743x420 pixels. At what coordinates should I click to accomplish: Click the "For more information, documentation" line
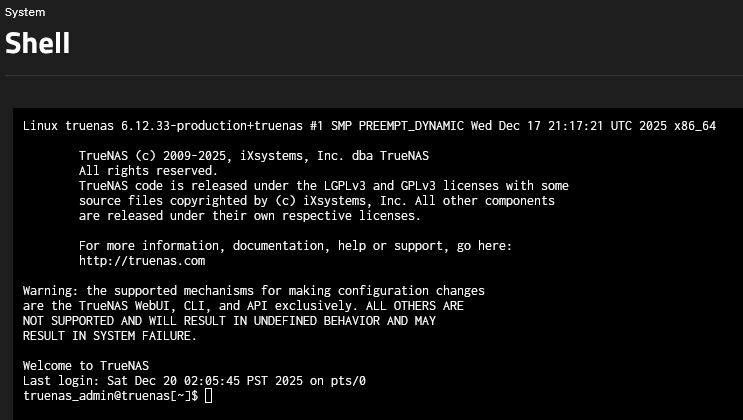coord(295,246)
